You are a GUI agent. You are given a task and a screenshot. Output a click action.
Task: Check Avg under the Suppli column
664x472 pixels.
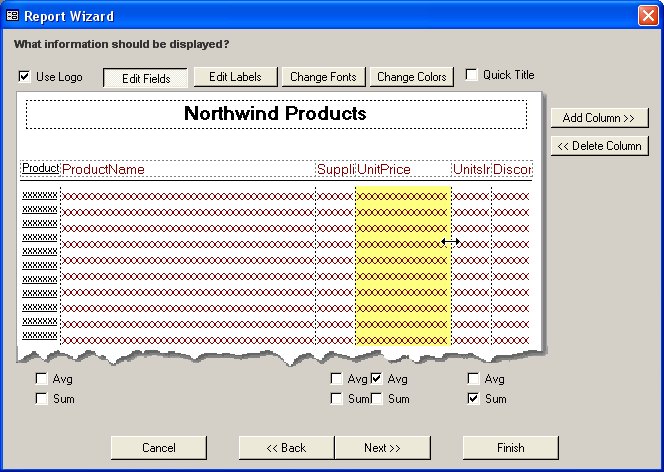click(336, 378)
